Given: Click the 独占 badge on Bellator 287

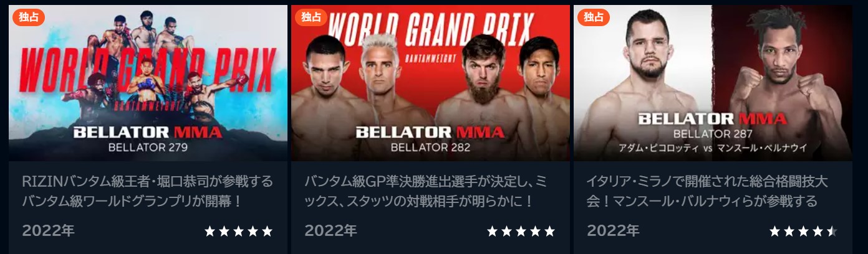Looking at the screenshot, I should tap(594, 17).
